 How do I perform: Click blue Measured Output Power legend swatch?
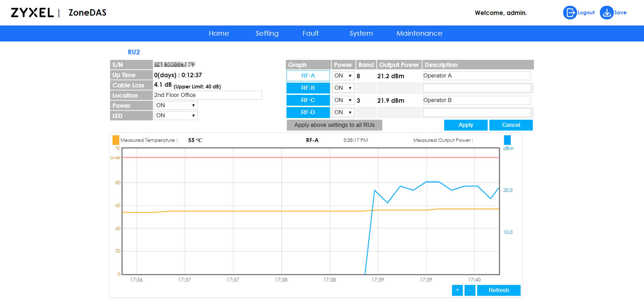507,140
